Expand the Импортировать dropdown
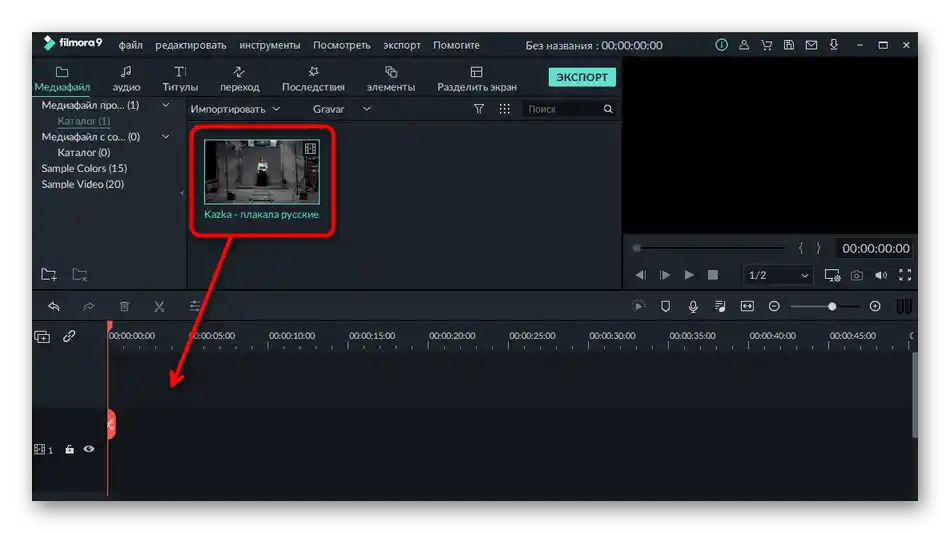Image resolution: width=950 pixels, height=533 pixels. coord(235,109)
